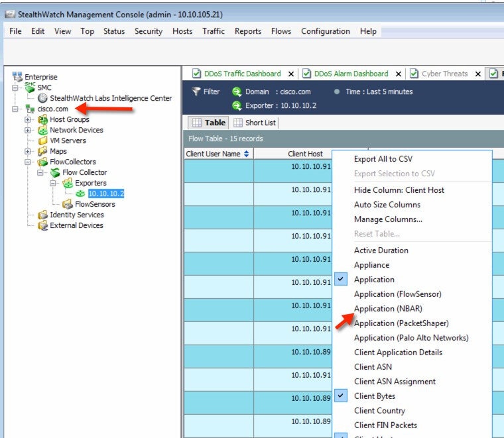Click the SMC appliance icon
Screen dimensions: 504x438
point(30,87)
